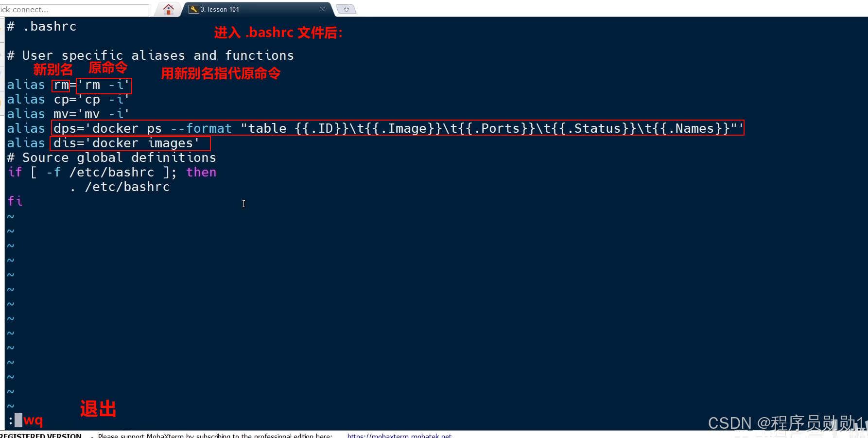Click the REGISTERED VERSION status text
This screenshot has width=868, height=438.
[x=41, y=435]
